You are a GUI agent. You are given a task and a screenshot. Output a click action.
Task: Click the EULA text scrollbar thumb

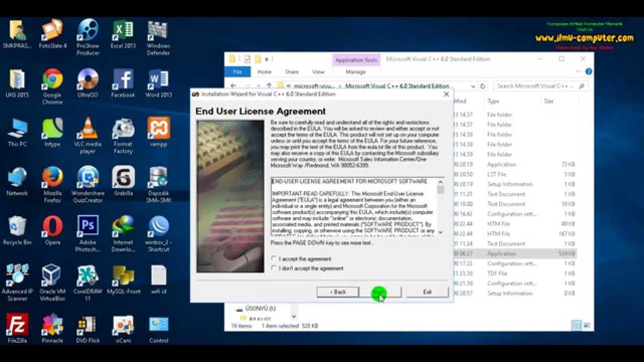[x=441, y=190]
